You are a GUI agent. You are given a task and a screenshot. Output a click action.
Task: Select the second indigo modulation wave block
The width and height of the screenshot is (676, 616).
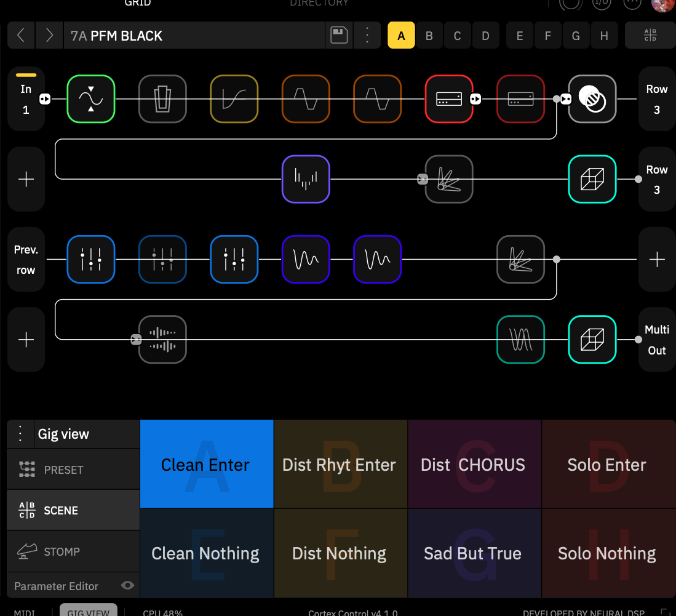click(x=377, y=259)
